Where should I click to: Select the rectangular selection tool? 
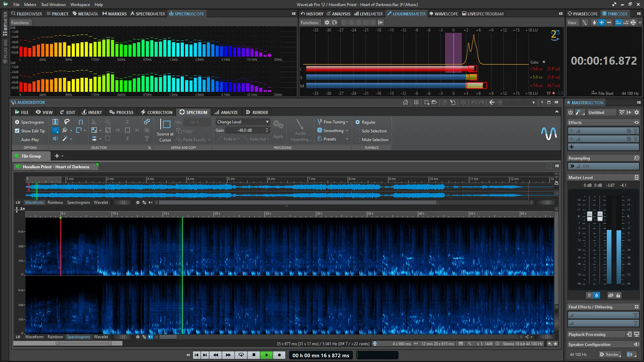point(55,130)
